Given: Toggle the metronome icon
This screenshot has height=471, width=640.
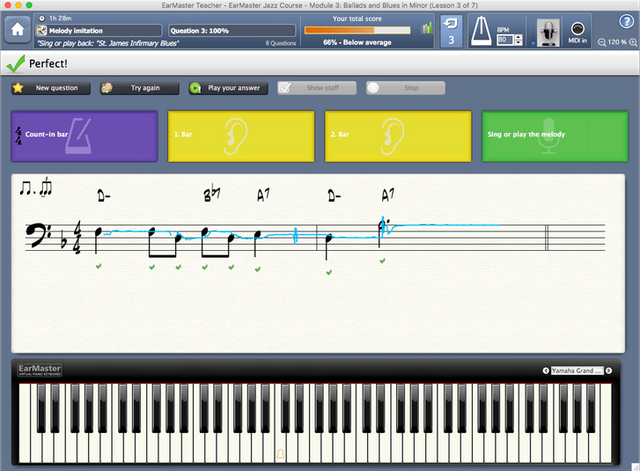Looking at the screenshot, I should click(x=481, y=31).
